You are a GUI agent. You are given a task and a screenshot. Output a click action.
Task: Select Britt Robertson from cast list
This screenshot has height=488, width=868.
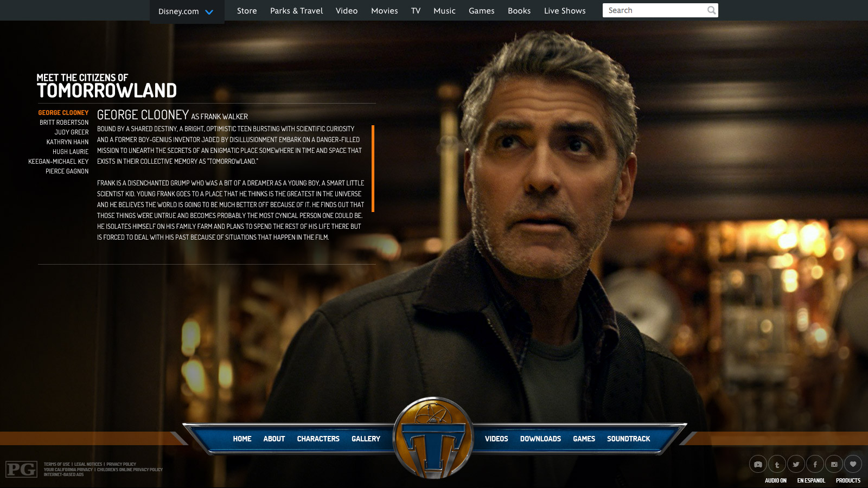[x=64, y=123]
